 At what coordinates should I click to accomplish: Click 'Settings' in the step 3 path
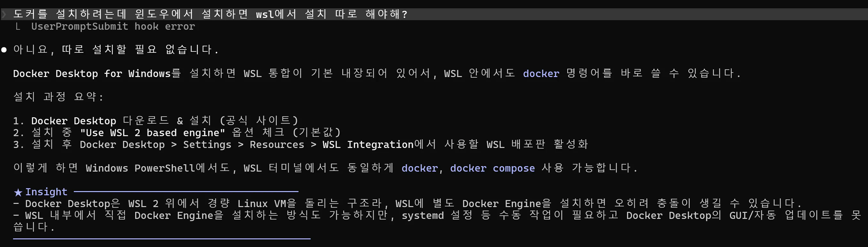pyautogui.click(x=207, y=144)
